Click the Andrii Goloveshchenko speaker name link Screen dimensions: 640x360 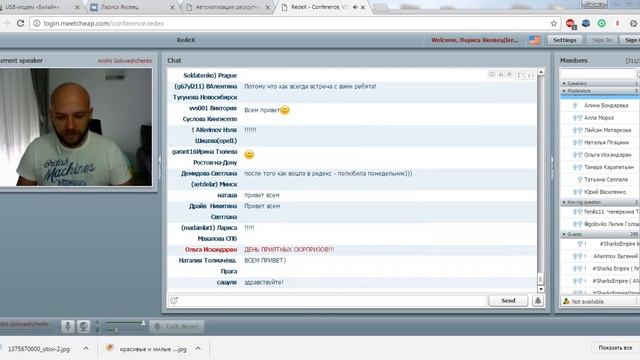(x=124, y=60)
